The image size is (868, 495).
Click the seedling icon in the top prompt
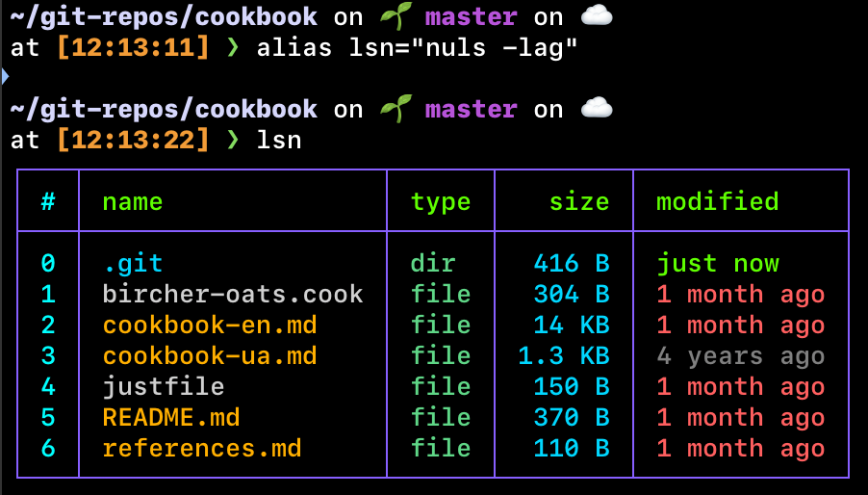click(394, 16)
